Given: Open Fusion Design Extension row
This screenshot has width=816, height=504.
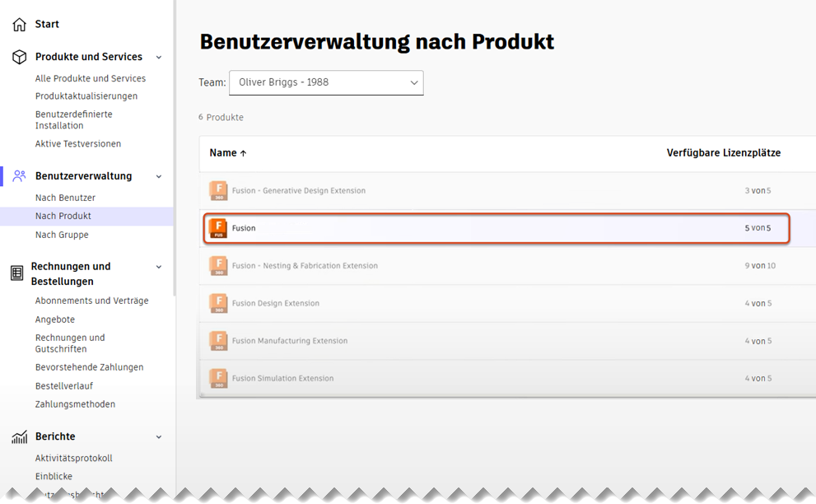Looking at the screenshot, I should (507, 303).
